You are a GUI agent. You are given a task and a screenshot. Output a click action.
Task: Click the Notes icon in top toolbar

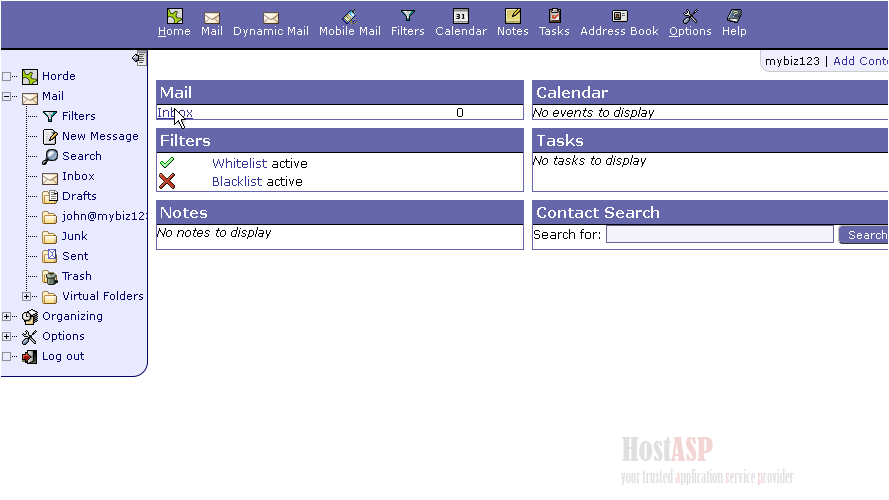[x=512, y=16]
